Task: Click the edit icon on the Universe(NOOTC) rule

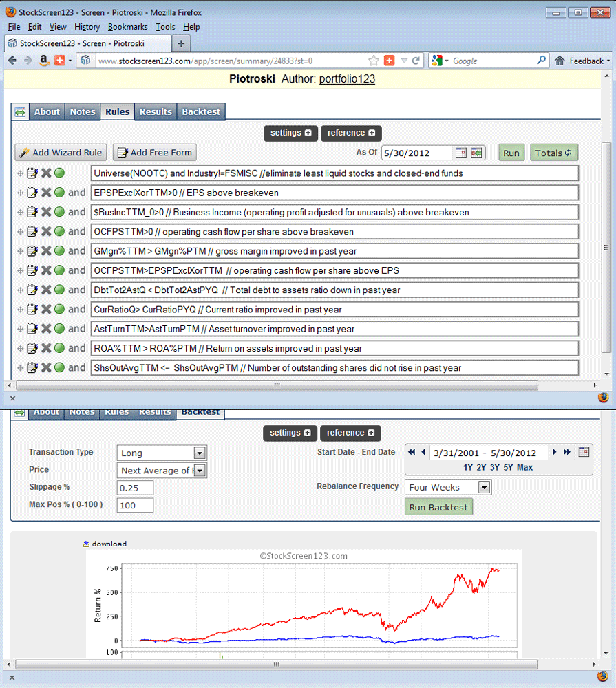Action: (x=32, y=173)
